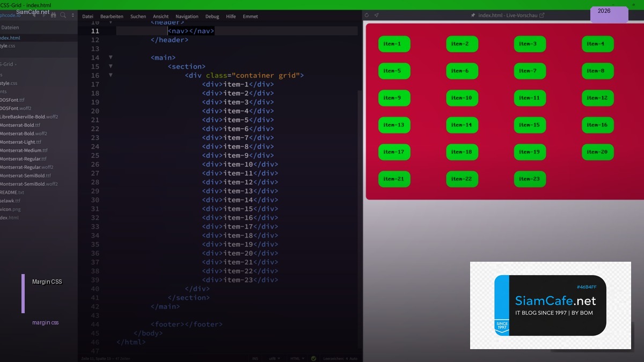Open the HTML language mode dropdown
644x362 pixels.
coord(297,358)
